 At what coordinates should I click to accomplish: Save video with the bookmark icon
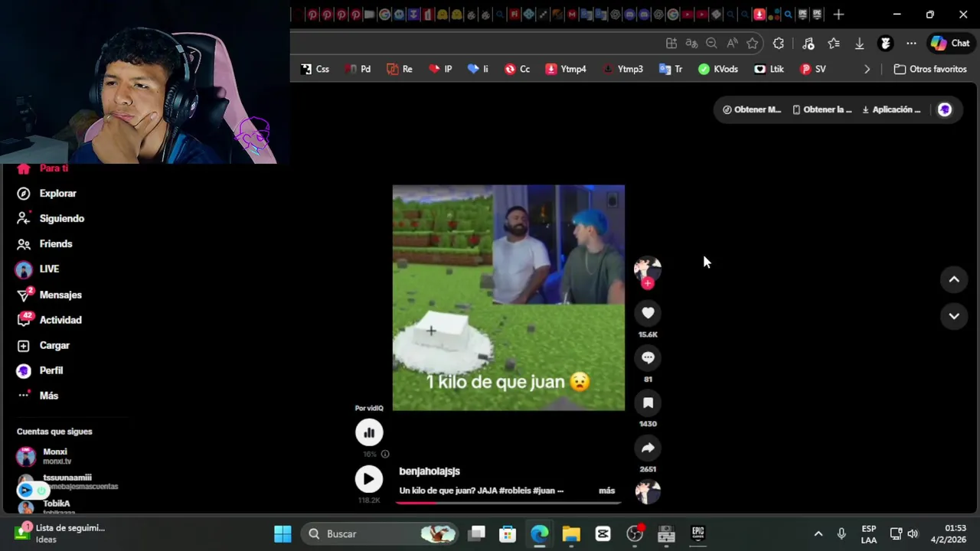coord(648,403)
